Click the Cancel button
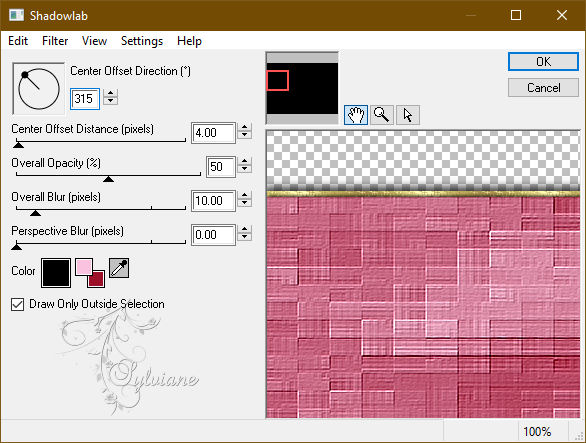 click(x=543, y=88)
